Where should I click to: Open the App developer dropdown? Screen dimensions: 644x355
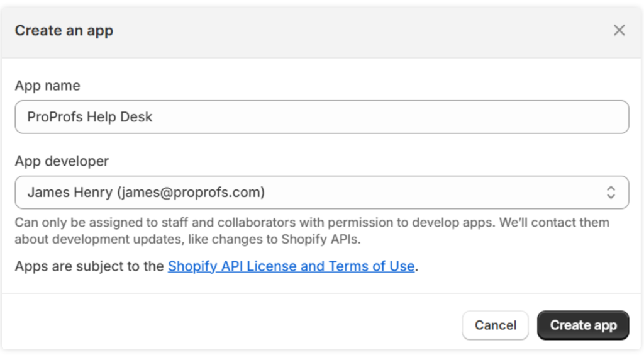pyautogui.click(x=321, y=193)
